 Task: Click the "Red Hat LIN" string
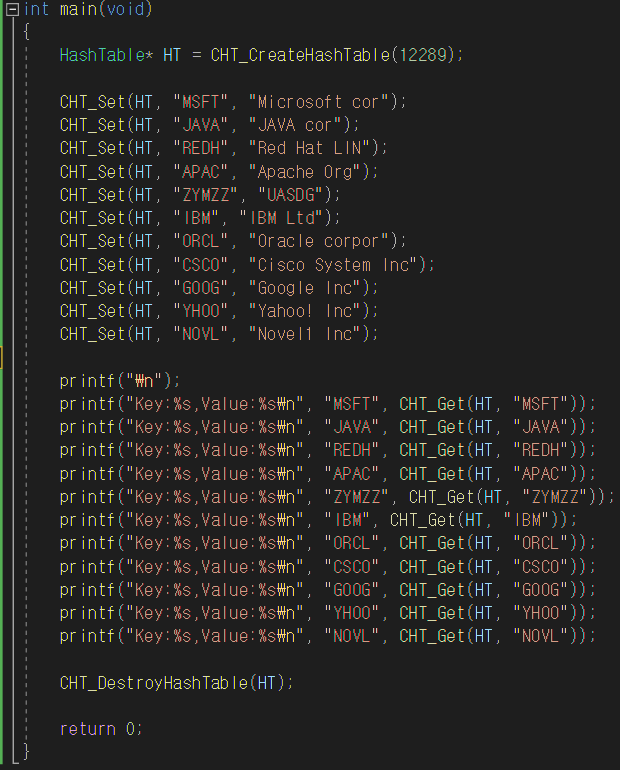pyautogui.click(x=310, y=148)
